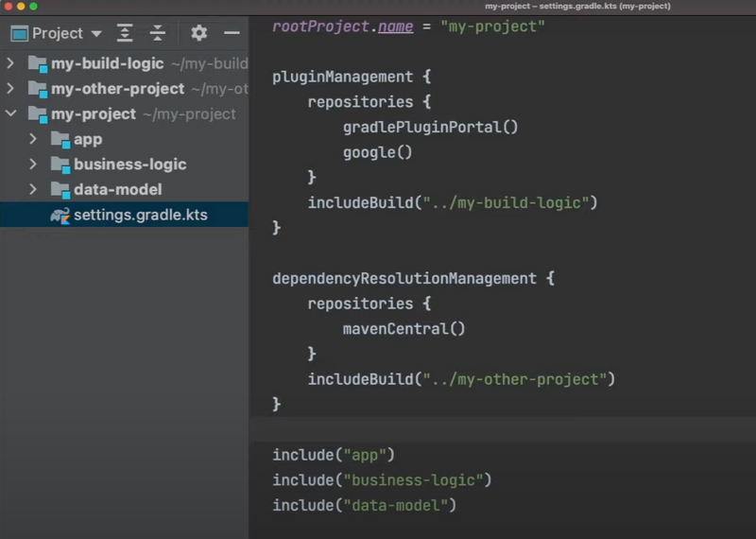Click the include("app") line

coord(334,455)
